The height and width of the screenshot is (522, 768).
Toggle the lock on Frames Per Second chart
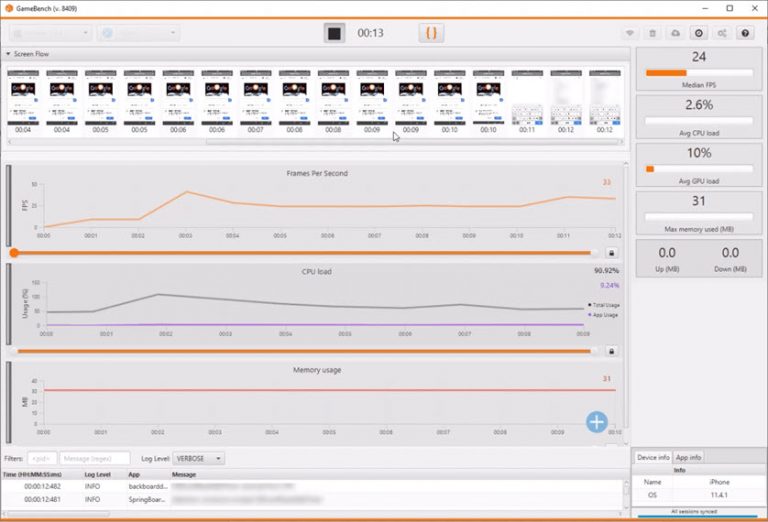(x=611, y=253)
